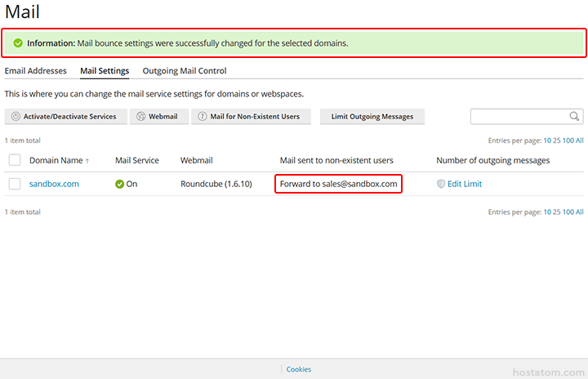Switch to the Email Addresses tab
The width and height of the screenshot is (588, 379).
[x=36, y=71]
